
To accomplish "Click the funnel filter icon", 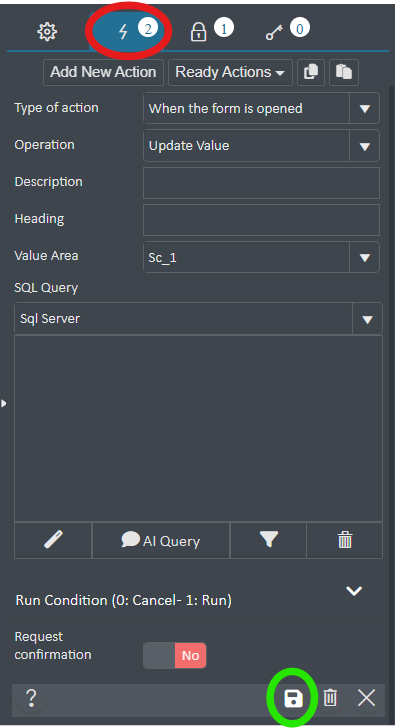I will click(268, 540).
